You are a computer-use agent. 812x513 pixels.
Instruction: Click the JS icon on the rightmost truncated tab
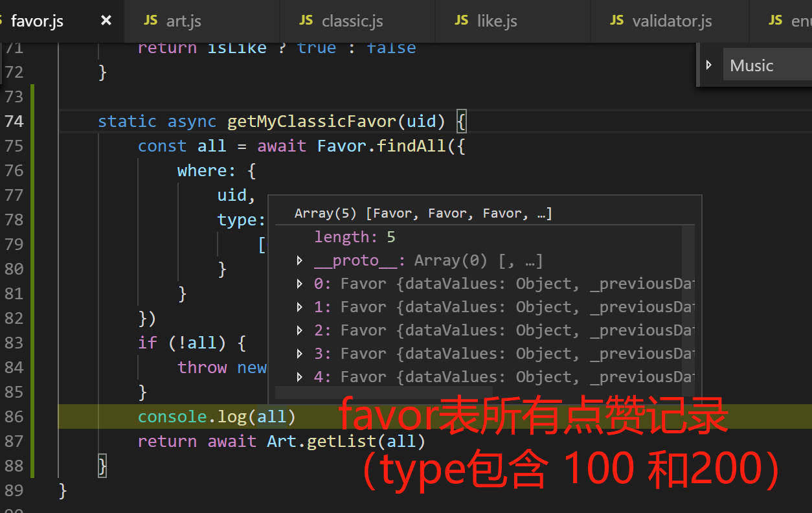tap(774, 20)
